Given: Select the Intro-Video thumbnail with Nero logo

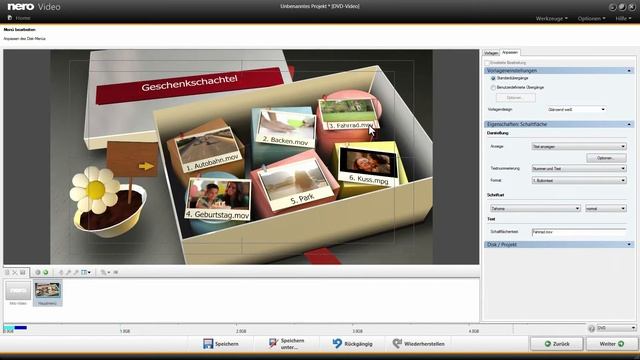Looking at the screenshot, I should [x=18, y=291].
